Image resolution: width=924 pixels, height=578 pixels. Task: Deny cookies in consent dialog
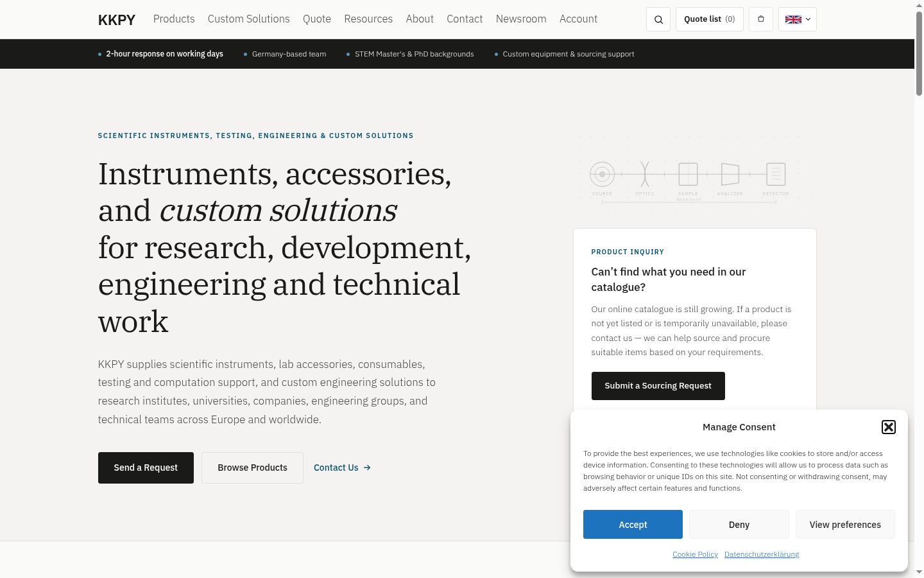click(x=739, y=525)
